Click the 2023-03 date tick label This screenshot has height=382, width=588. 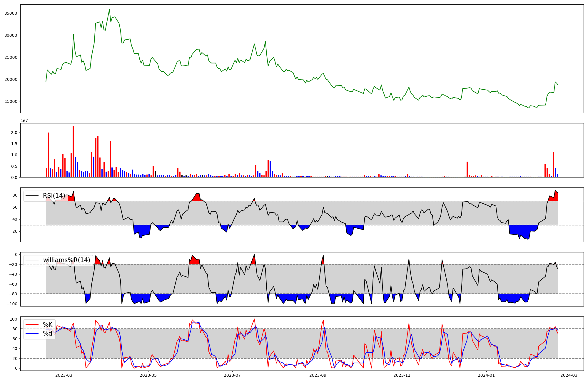pyautogui.click(x=64, y=375)
